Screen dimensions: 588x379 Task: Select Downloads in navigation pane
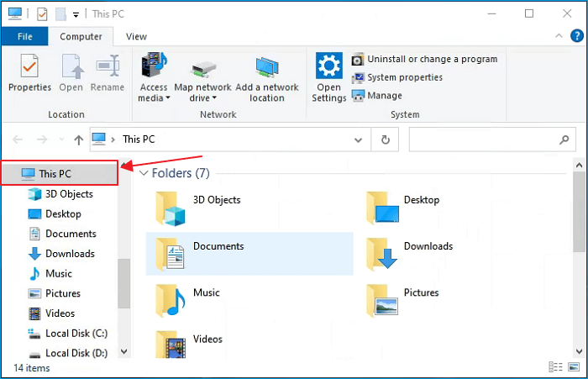69,254
